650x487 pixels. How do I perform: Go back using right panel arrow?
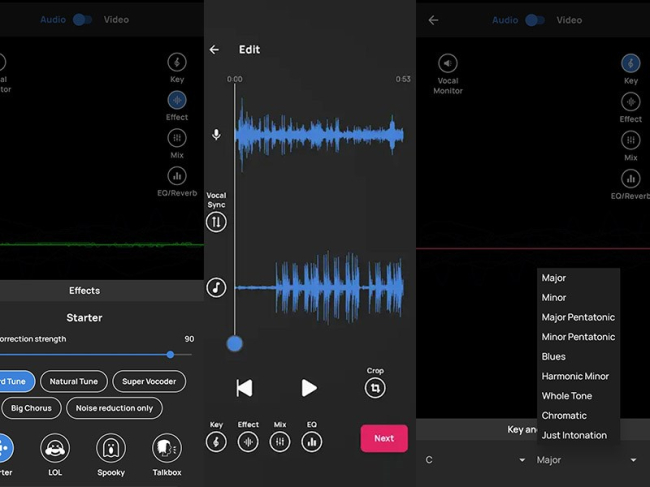pyautogui.click(x=433, y=20)
